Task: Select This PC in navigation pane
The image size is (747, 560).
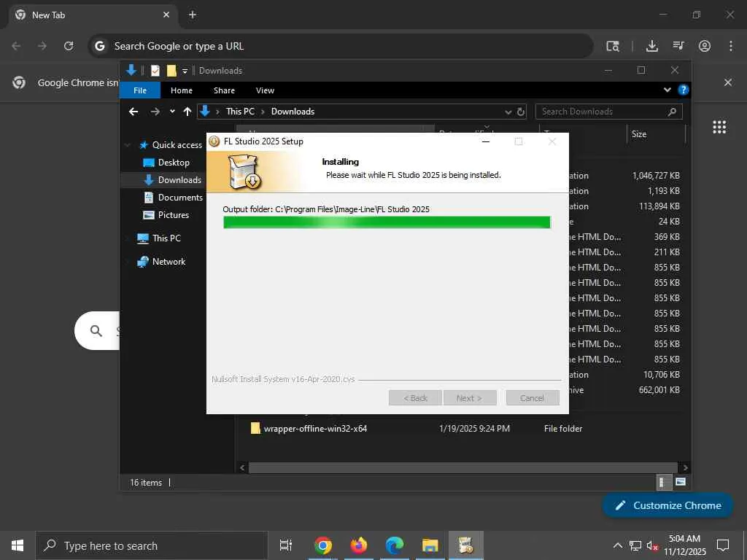Action: (166, 238)
